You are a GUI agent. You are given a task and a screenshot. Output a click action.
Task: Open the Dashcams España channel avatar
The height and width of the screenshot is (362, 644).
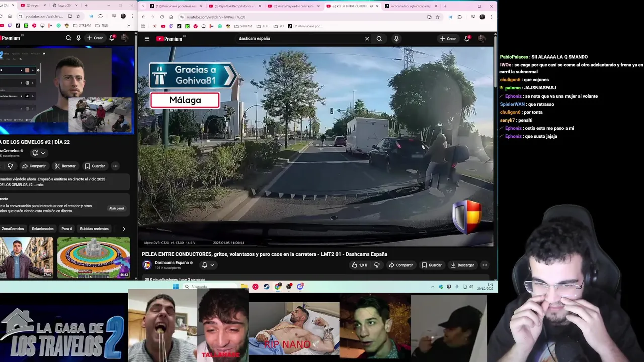point(147,265)
